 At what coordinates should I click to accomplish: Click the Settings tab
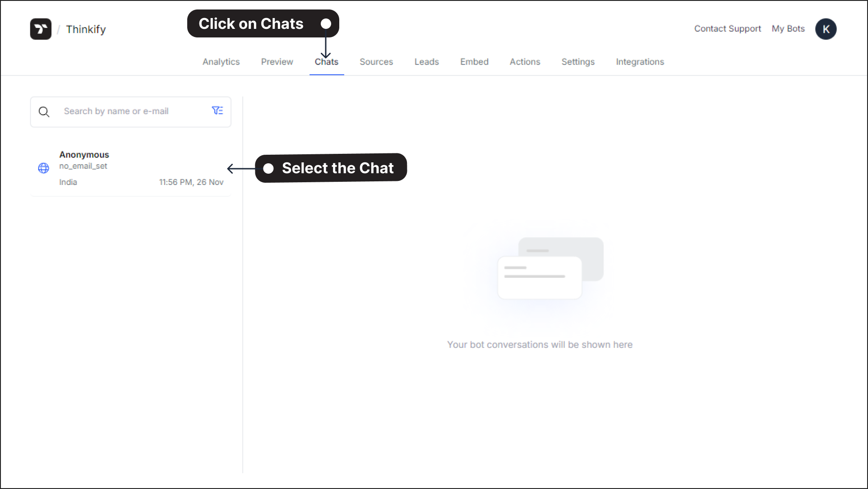tap(577, 61)
